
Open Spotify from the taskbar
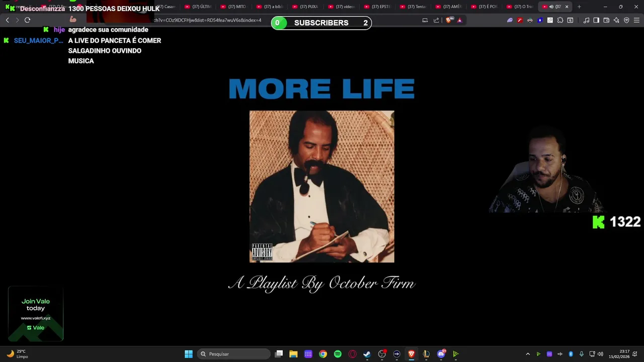[x=338, y=354]
